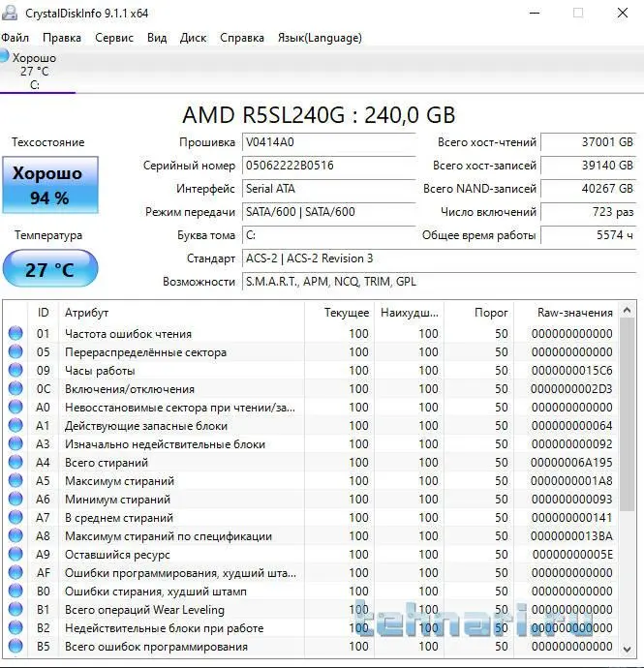The height and width of the screenshot is (668, 644).
Task: Open the Вид menu
Action: (x=157, y=38)
